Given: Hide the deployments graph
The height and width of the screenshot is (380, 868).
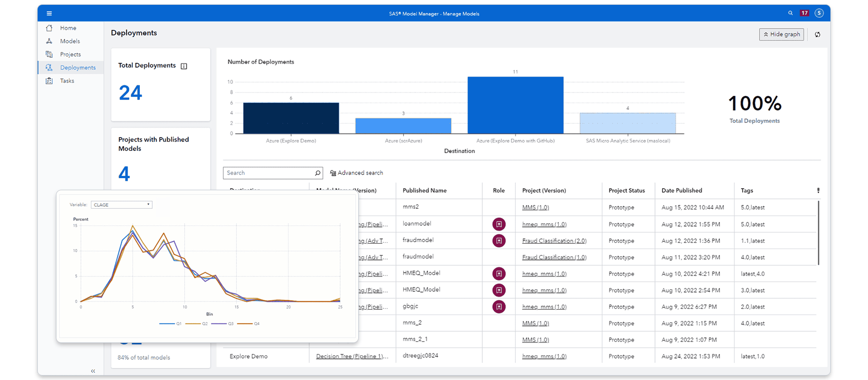Looking at the screenshot, I should coord(781,34).
